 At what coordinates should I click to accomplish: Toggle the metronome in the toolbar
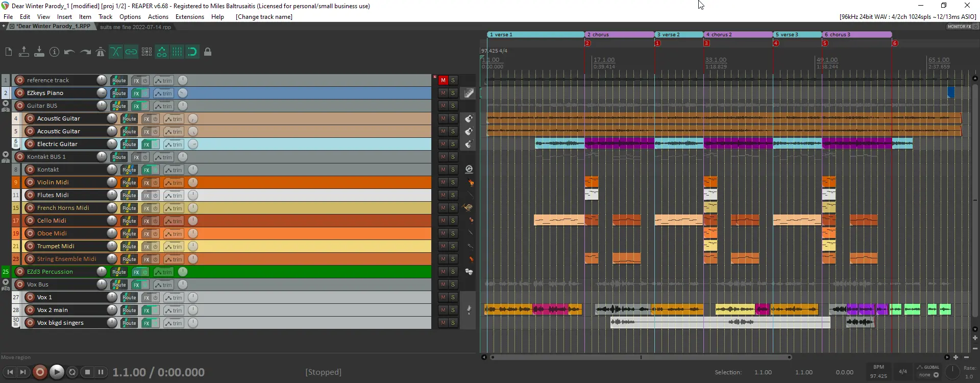[x=101, y=52]
